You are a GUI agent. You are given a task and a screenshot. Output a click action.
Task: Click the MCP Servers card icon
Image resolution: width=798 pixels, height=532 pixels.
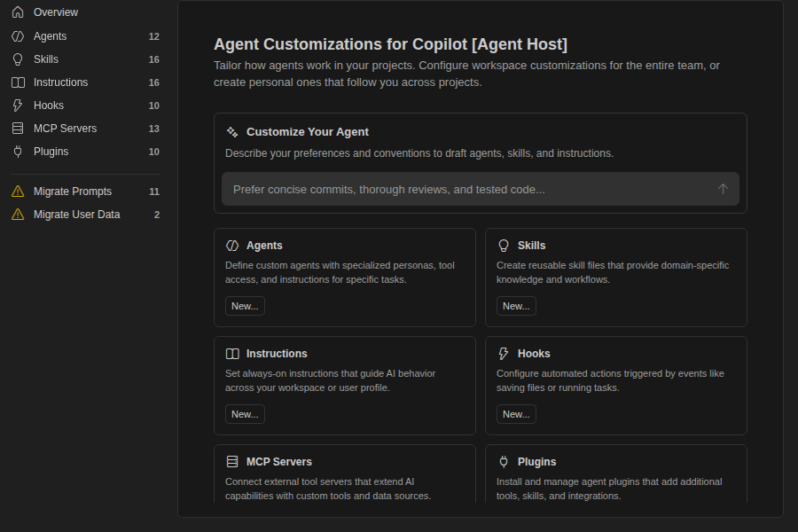point(232,462)
